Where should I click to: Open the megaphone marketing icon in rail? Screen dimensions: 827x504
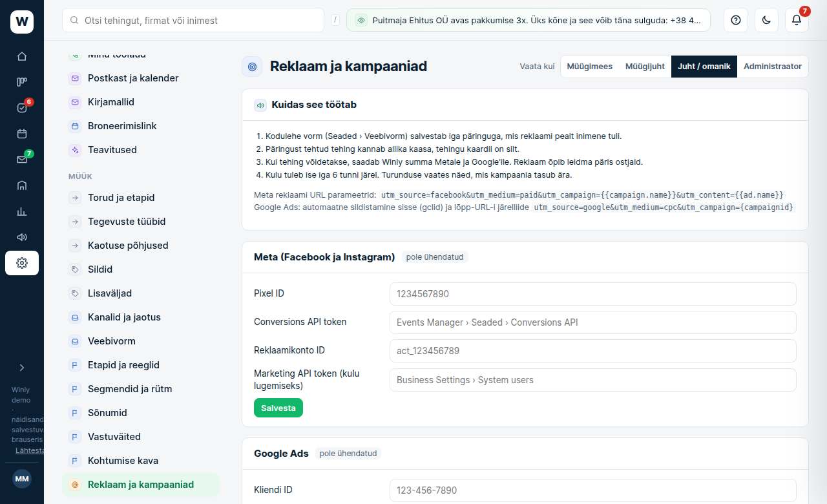point(22,237)
